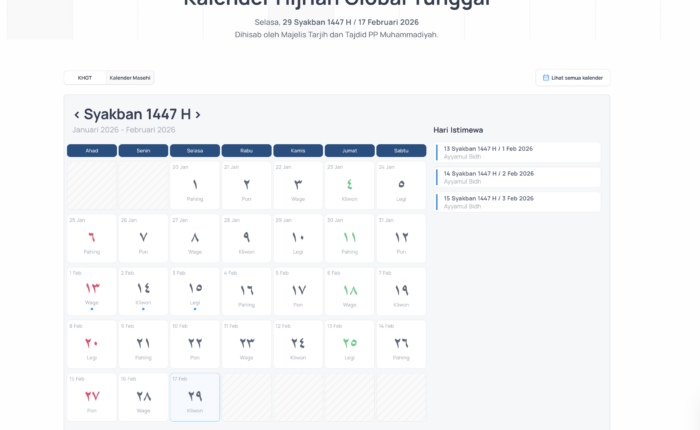Select 15 Syakban cell dated 3 Feb

195,291
